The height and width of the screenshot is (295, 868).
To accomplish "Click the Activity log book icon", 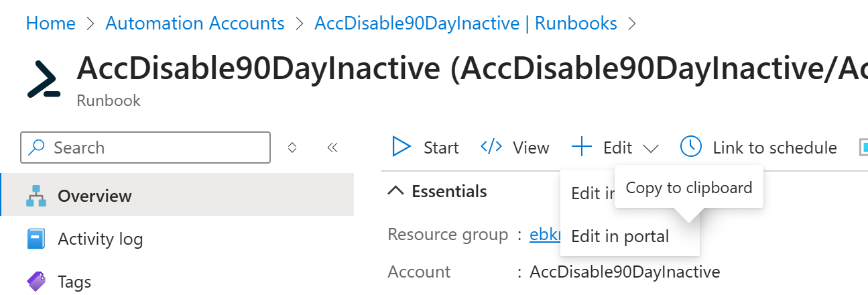I will coord(36,239).
